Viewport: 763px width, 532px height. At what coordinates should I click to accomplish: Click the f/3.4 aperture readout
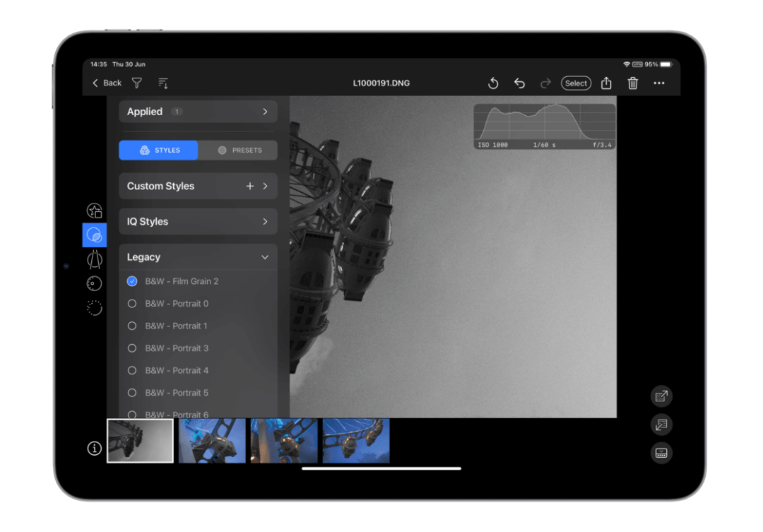pyautogui.click(x=602, y=145)
